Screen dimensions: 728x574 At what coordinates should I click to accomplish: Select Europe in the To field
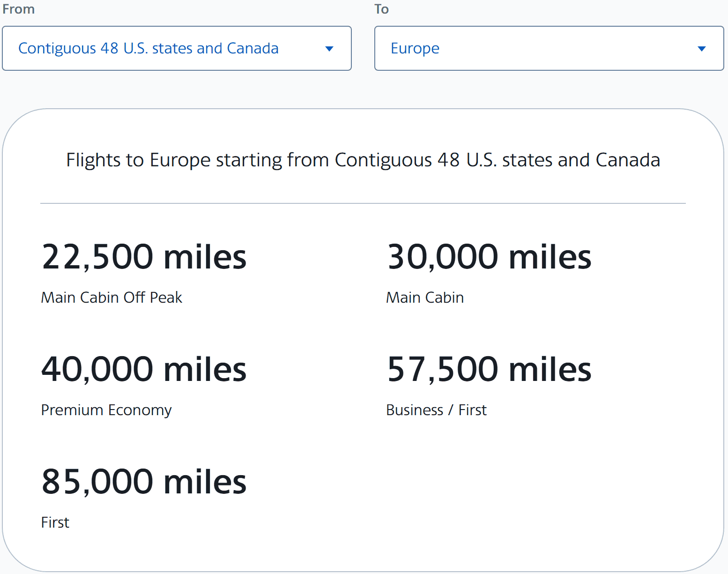coord(414,48)
